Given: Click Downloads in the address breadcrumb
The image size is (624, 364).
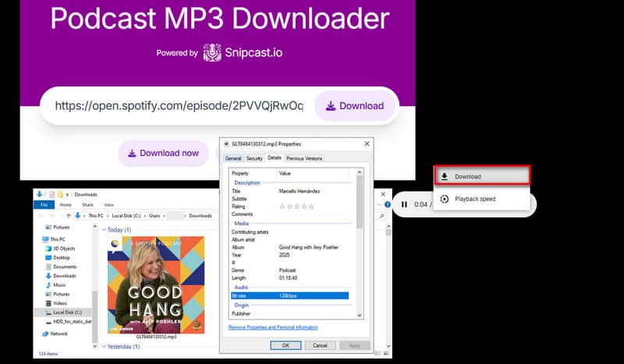Looking at the screenshot, I should pyautogui.click(x=200, y=216).
